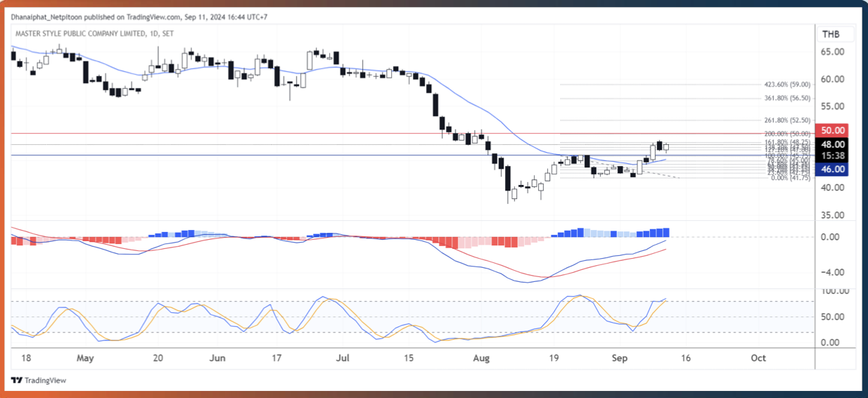Open the THB currency selector box
Viewport: 868px width, 398px height.
[x=835, y=34]
